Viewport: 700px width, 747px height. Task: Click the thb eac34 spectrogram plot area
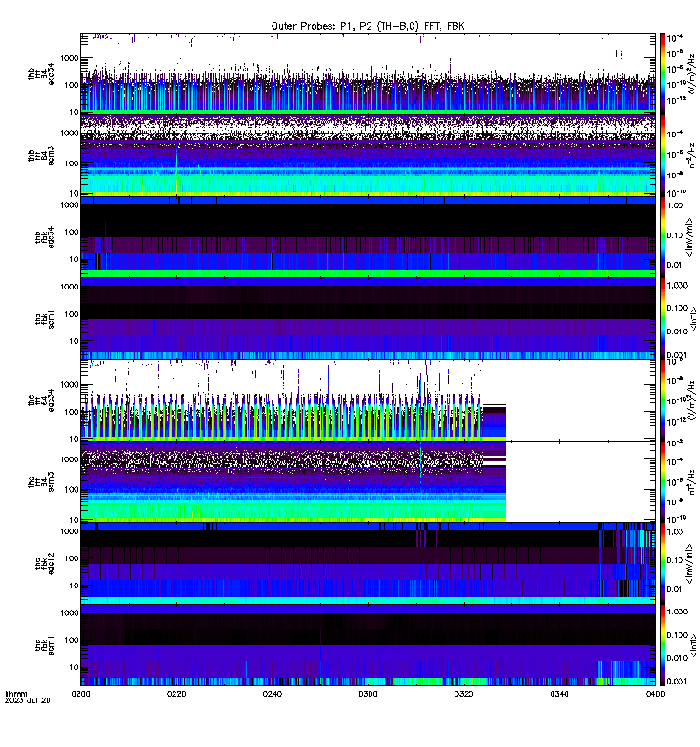coord(368,74)
